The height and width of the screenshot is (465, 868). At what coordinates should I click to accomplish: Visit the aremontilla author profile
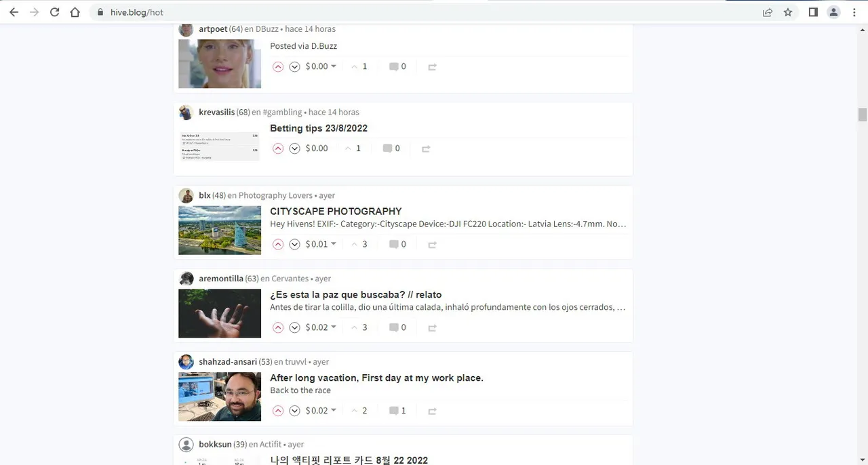[221, 279]
